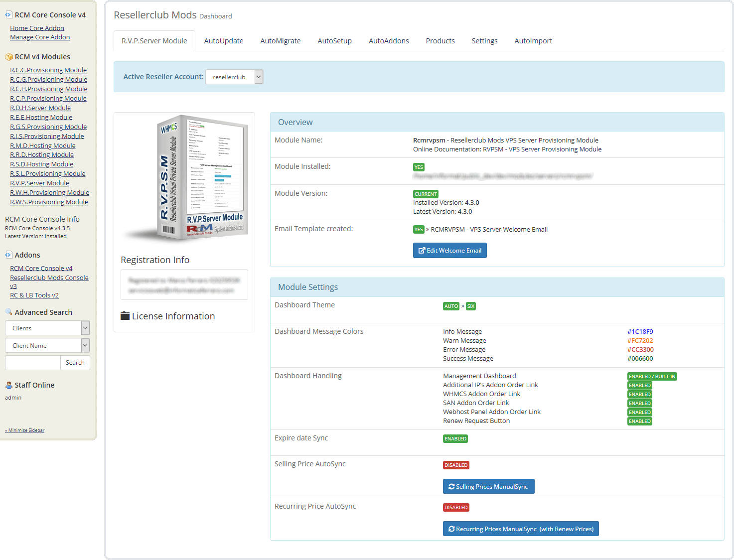Viewport: 734px width, 560px height.
Task: Open R.I.S.Provisioning Module link
Action: point(47,136)
